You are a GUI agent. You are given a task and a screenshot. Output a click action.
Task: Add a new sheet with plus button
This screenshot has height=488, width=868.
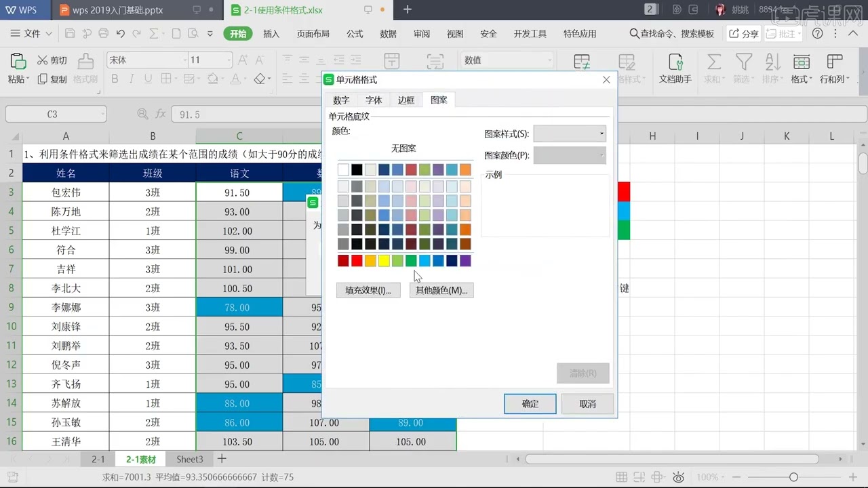[221, 459]
